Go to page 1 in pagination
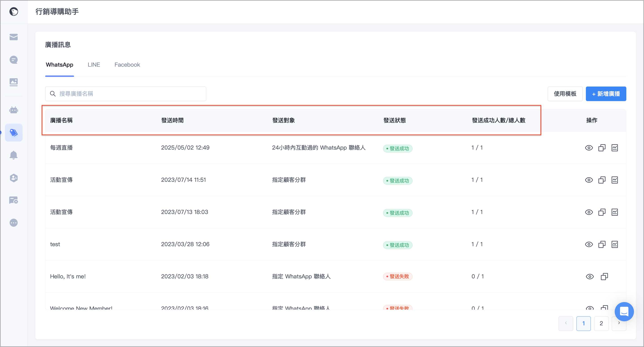The width and height of the screenshot is (644, 347). coord(583,324)
